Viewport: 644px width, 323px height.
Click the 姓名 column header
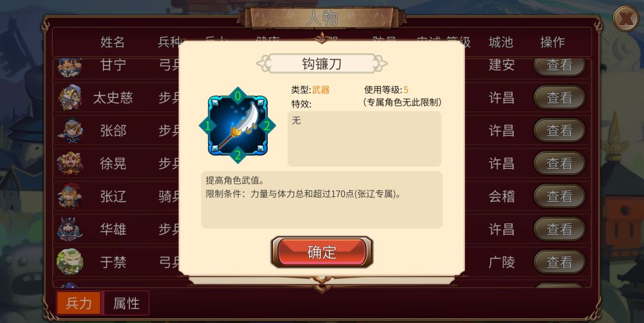pos(113,42)
